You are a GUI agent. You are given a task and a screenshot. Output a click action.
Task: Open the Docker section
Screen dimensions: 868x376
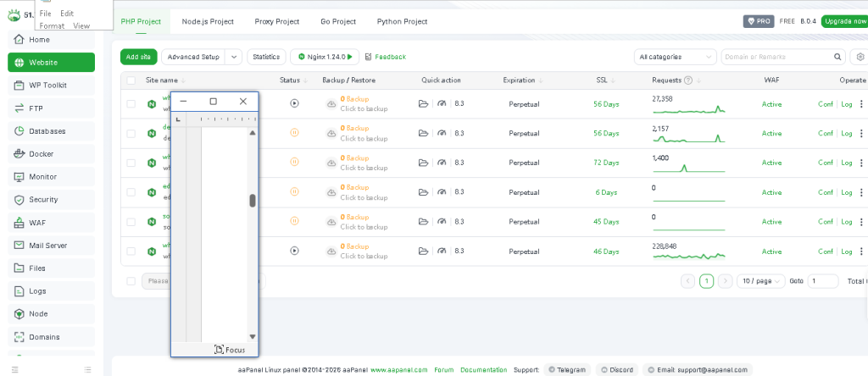click(x=51, y=154)
